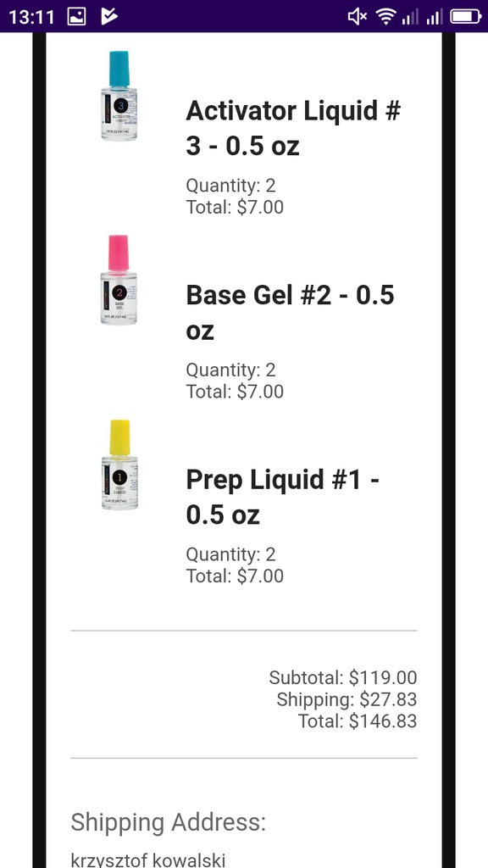Tap the Activator Liquid #3 bottle image
The height and width of the screenshot is (868, 488).
pos(119,96)
